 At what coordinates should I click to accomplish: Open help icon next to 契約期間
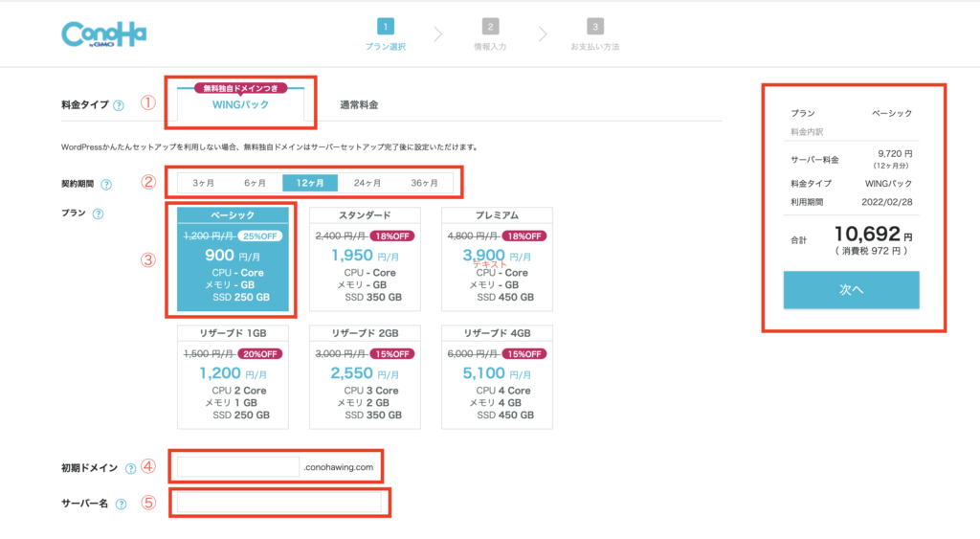click(x=106, y=185)
